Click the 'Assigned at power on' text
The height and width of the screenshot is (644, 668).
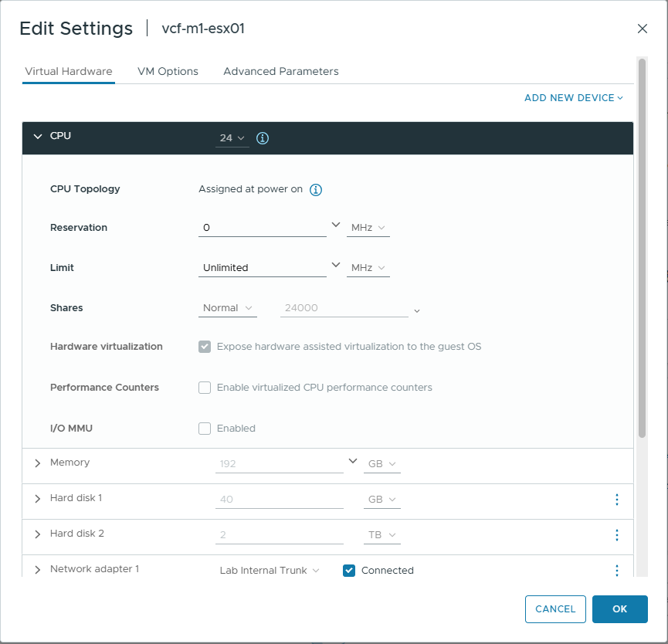pyautogui.click(x=250, y=189)
